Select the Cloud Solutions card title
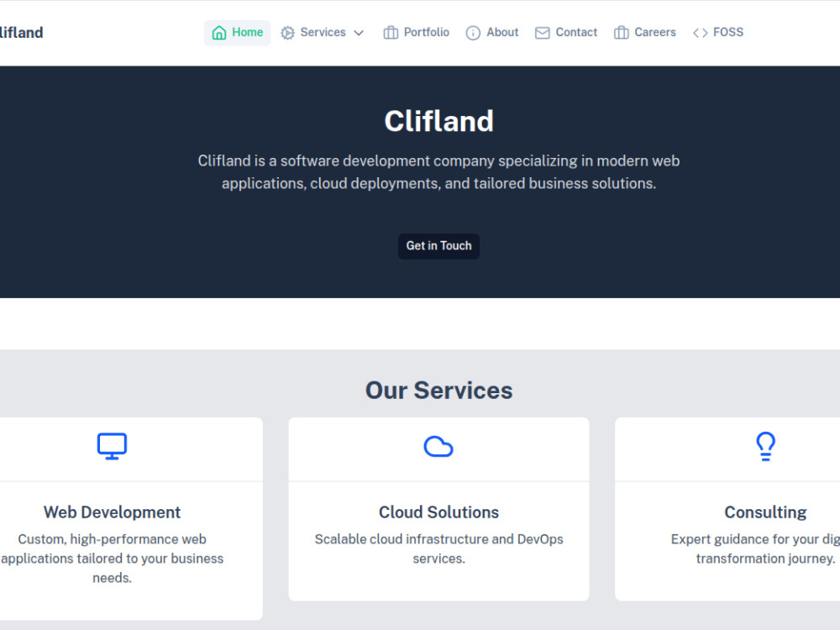The height and width of the screenshot is (630, 840). (x=438, y=512)
